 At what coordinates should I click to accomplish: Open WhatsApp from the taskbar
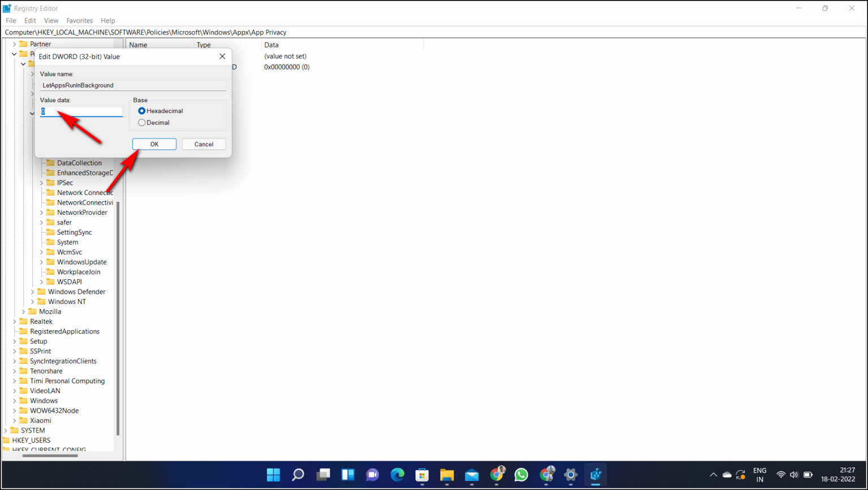[520, 475]
